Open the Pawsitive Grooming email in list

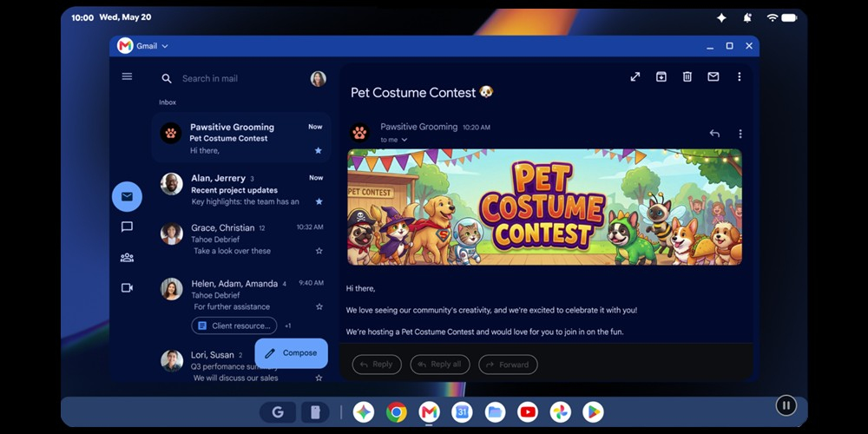tap(241, 137)
